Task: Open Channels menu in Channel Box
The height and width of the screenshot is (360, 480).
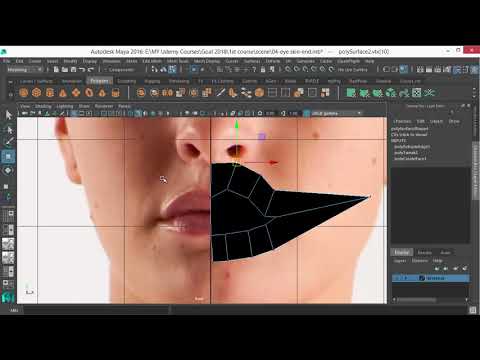Action: 402,121
